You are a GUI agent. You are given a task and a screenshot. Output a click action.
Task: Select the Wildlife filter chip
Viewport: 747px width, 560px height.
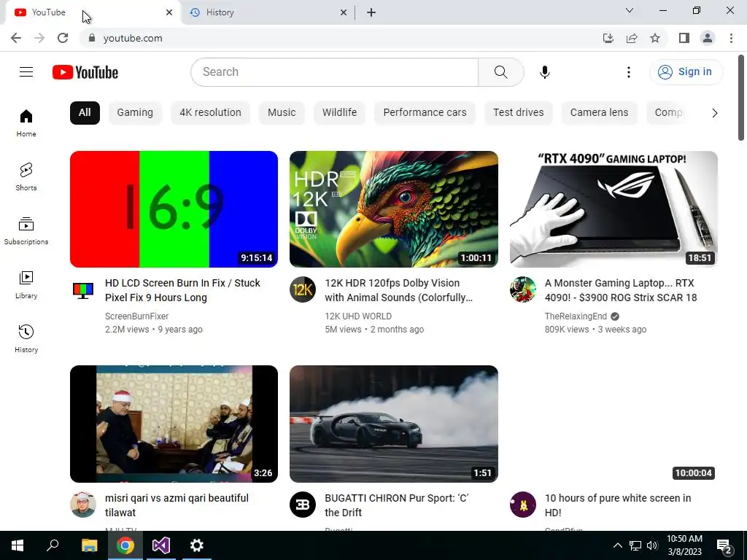coord(339,113)
